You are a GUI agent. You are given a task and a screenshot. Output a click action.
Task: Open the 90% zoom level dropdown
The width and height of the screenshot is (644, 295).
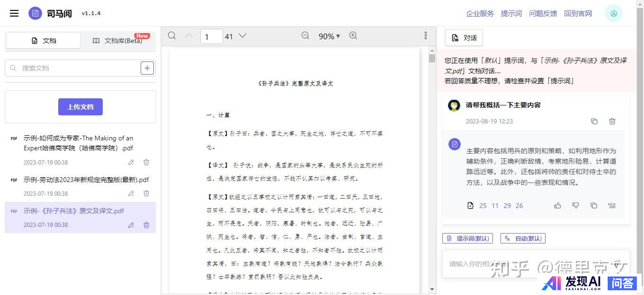tap(330, 36)
